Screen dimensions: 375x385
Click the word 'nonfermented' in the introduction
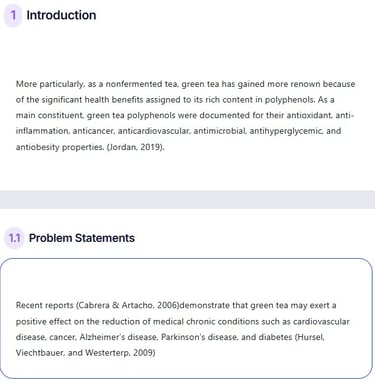point(134,84)
